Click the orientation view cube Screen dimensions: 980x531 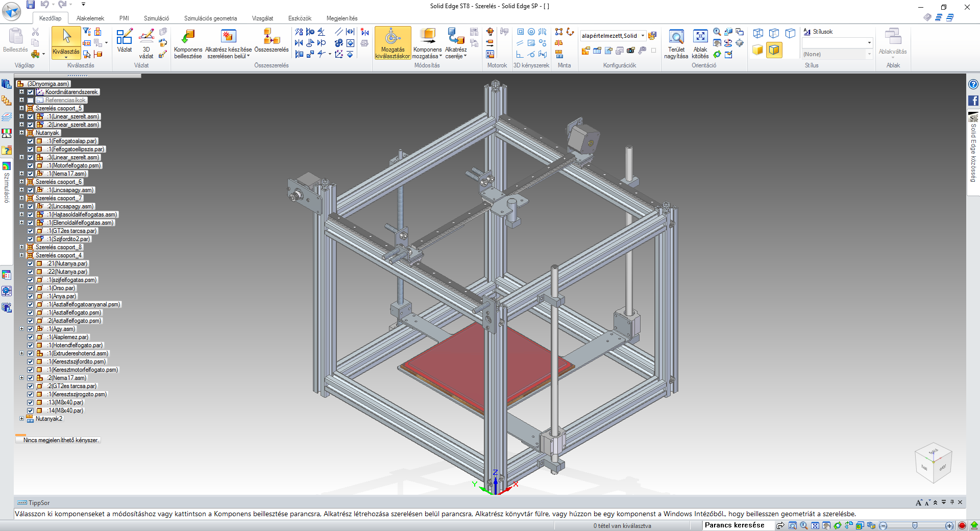(933, 463)
